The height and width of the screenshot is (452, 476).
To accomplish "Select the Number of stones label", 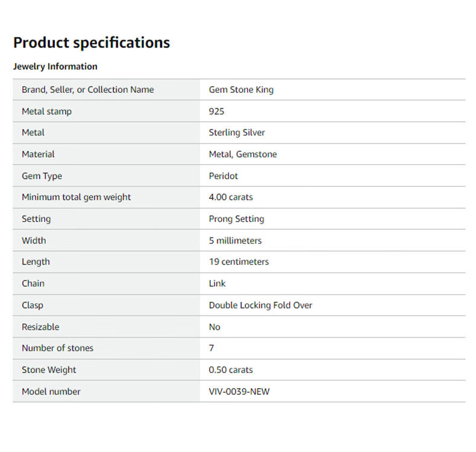I will 57,348.
